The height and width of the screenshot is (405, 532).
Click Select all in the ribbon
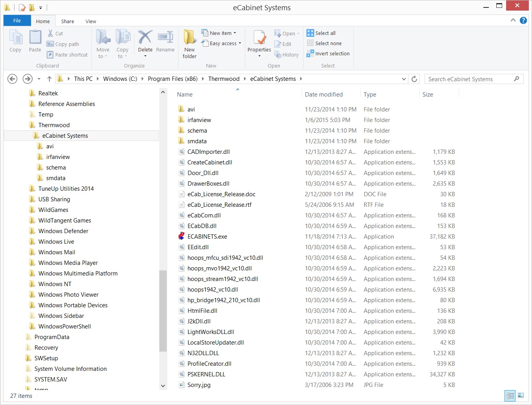tap(325, 33)
